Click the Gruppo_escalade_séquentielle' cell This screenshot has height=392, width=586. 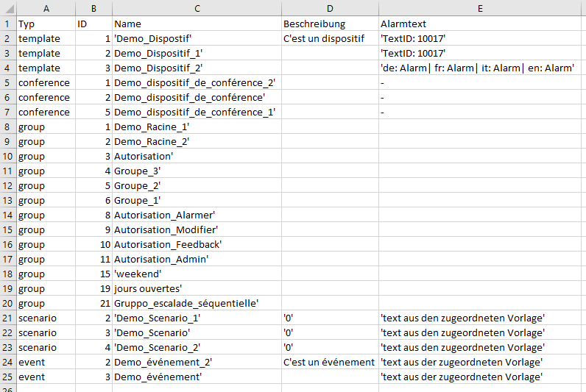(197, 303)
